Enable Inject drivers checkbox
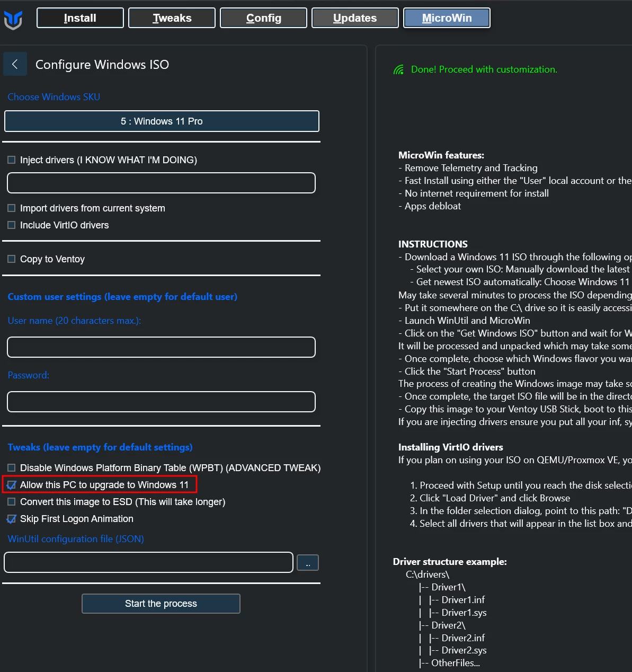 tap(11, 160)
